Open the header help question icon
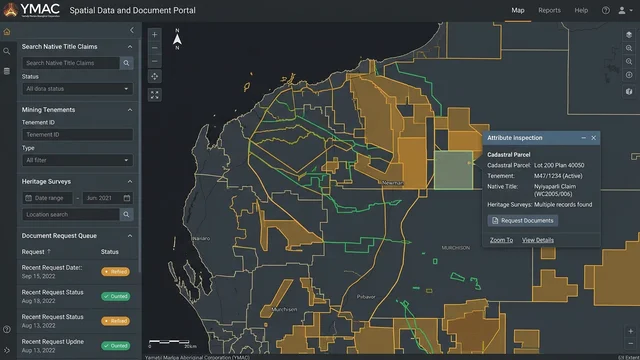This screenshot has height=360, width=640. tap(606, 11)
